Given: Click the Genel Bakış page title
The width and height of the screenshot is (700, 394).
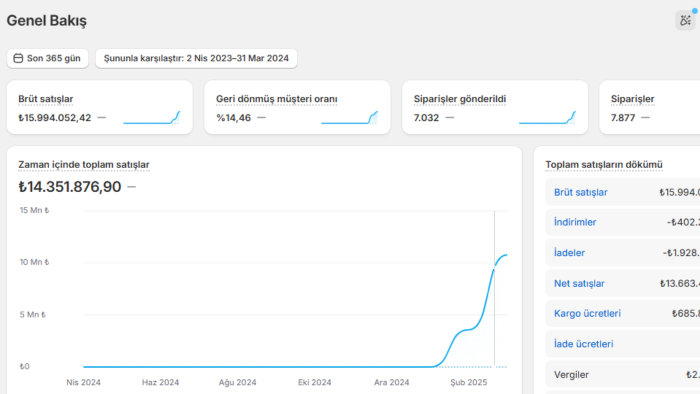Looking at the screenshot, I should (46, 21).
